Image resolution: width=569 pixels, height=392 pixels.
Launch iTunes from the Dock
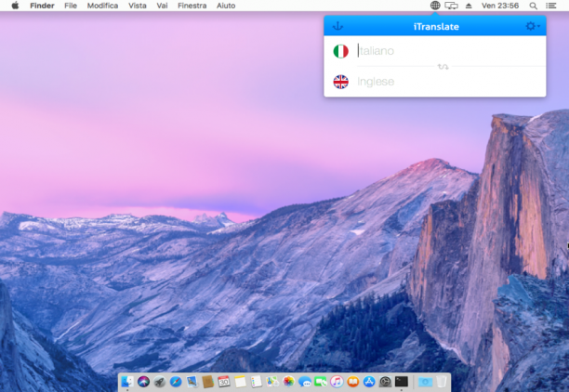tap(337, 382)
